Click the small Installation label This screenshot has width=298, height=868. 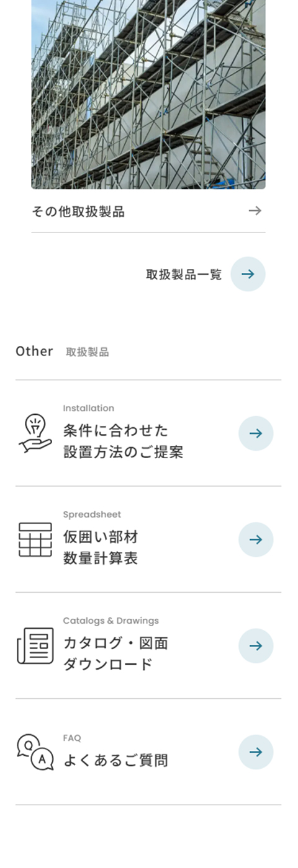click(x=88, y=408)
